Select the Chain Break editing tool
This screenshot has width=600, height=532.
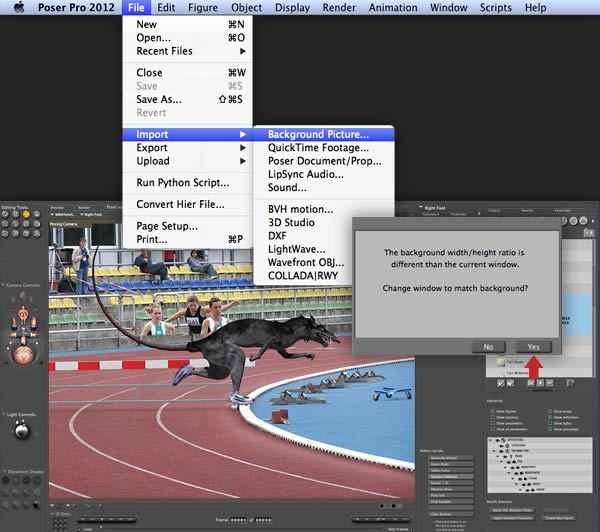click(26, 224)
